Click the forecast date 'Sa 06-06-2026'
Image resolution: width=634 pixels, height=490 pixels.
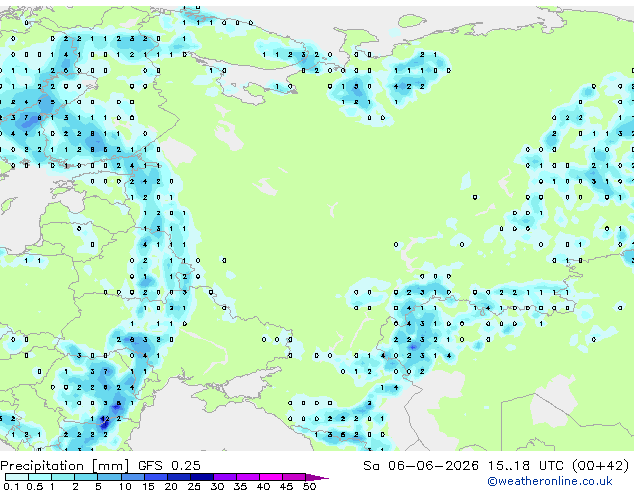(x=421, y=466)
